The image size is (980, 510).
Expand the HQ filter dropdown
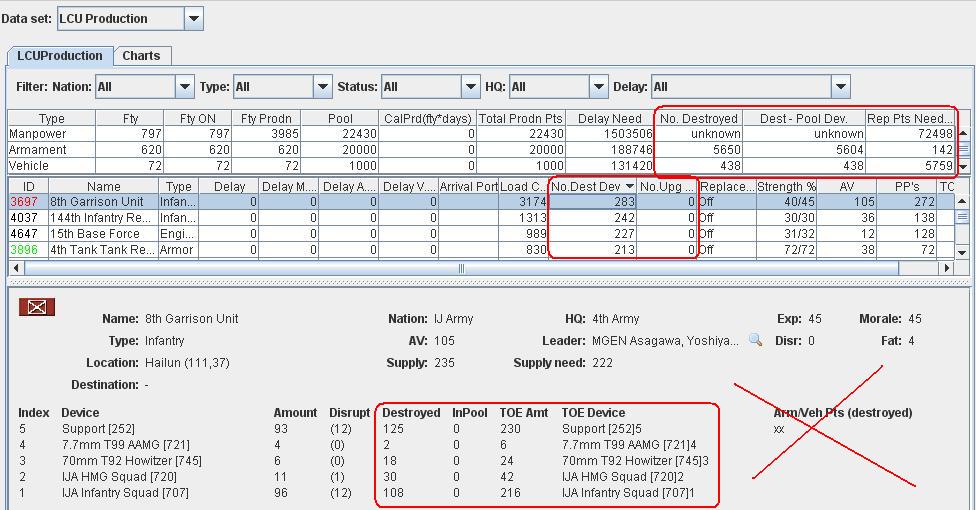coord(598,87)
